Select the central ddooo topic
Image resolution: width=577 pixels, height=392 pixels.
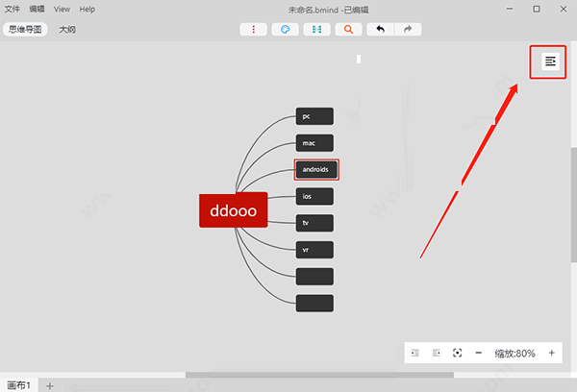coord(234,210)
